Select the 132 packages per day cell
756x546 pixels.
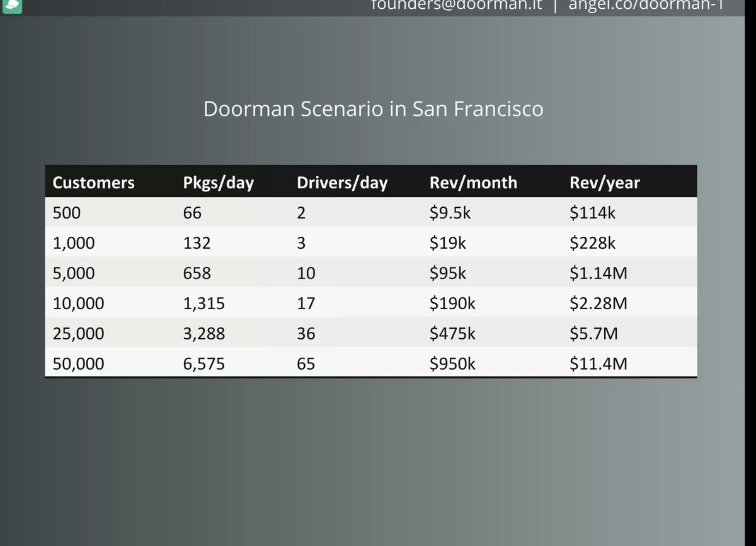click(197, 243)
